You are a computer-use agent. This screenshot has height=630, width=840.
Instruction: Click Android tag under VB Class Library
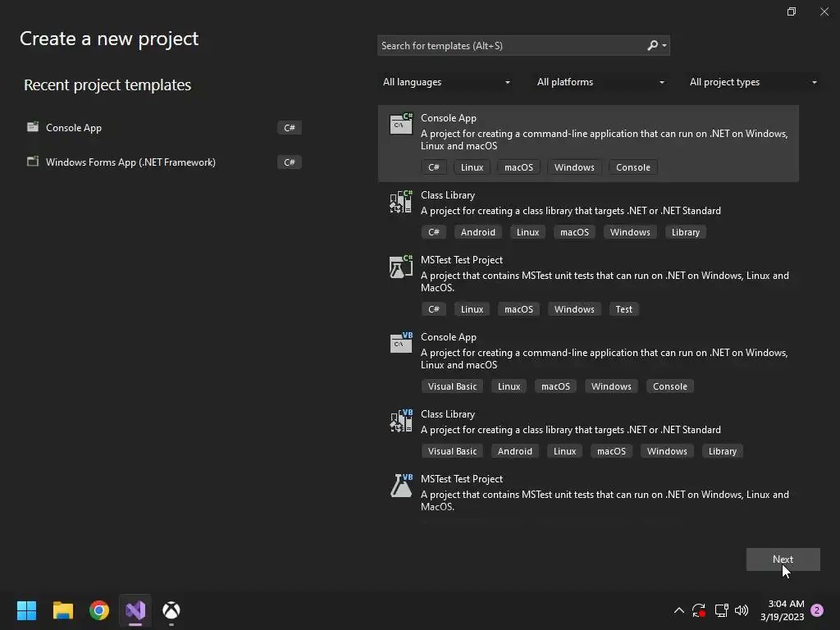coord(515,451)
